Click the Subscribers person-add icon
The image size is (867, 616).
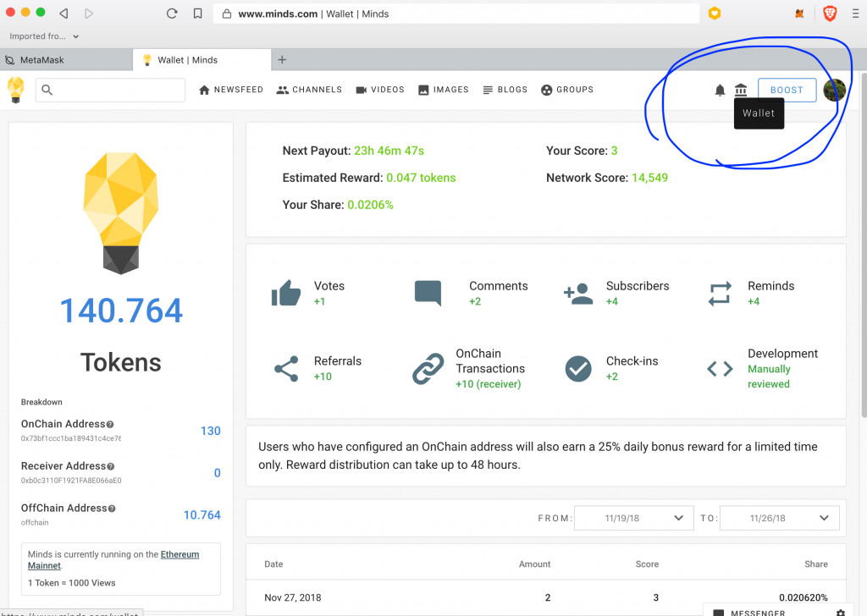(x=578, y=294)
